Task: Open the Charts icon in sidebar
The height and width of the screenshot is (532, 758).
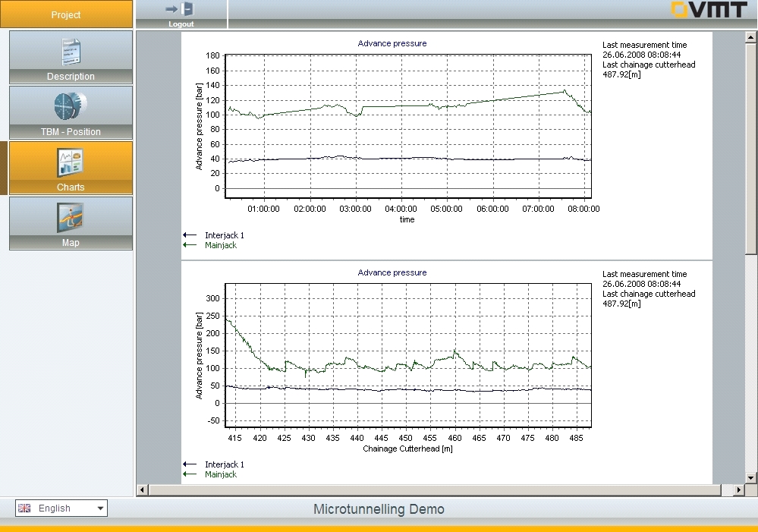Action: [x=71, y=162]
